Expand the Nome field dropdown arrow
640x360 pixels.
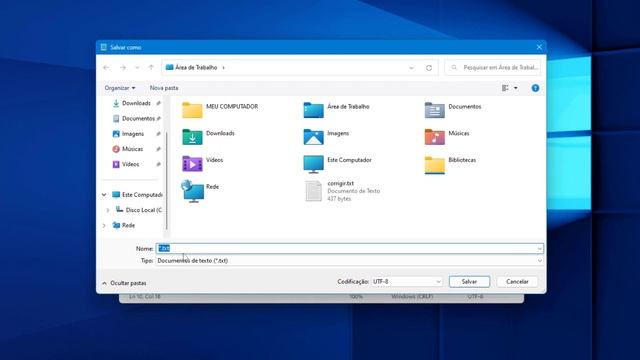point(540,249)
